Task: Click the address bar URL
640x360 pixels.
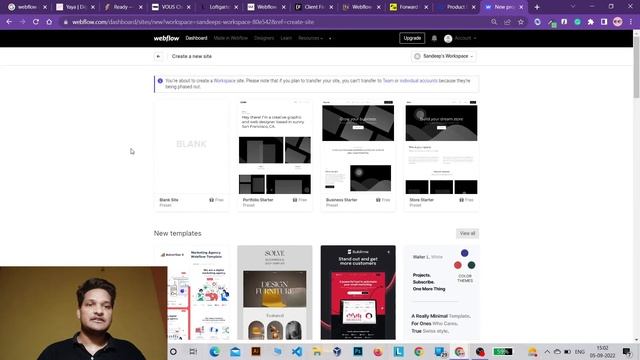Action: [193, 22]
